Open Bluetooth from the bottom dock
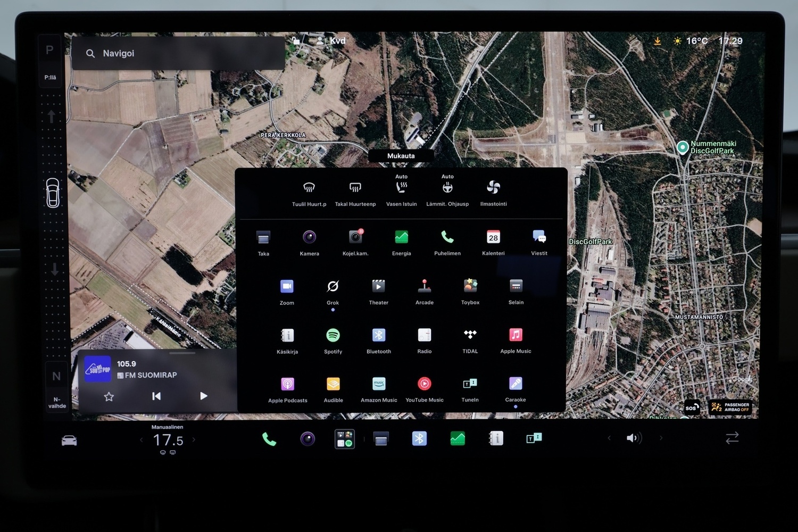Image resolution: width=798 pixels, height=532 pixels. pyautogui.click(x=419, y=438)
